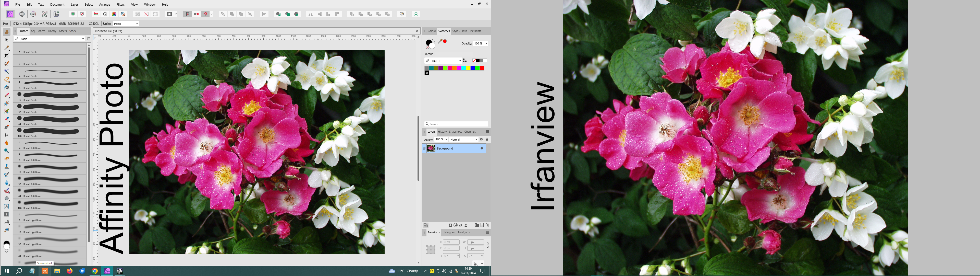Switch to Liquify Persona icon
The width and height of the screenshot is (980, 276).
[22, 14]
